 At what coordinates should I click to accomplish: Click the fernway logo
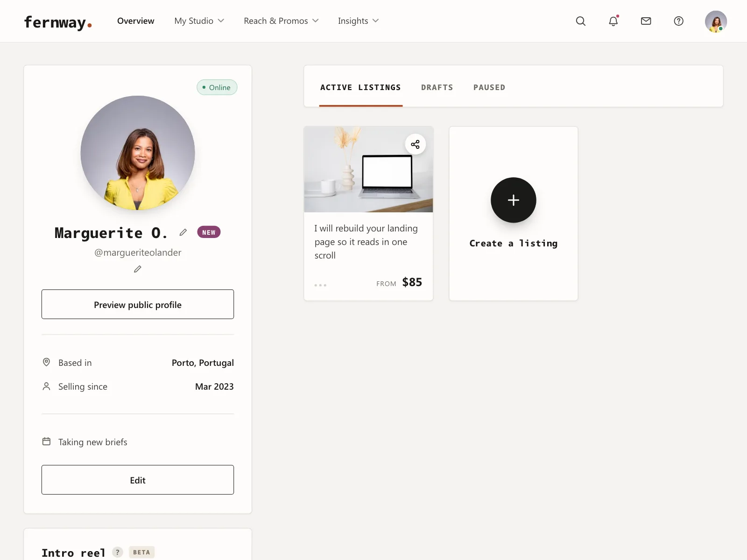[x=58, y=22]
